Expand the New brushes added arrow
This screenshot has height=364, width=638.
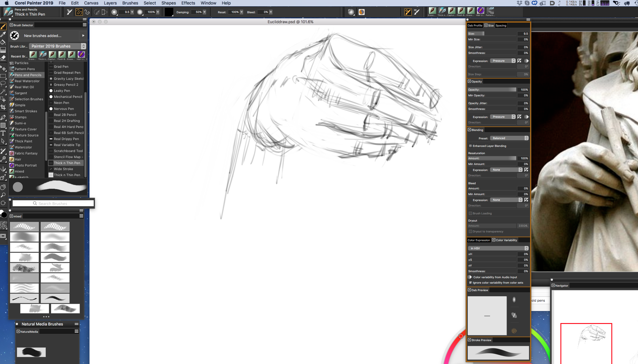tap(83, 36)
